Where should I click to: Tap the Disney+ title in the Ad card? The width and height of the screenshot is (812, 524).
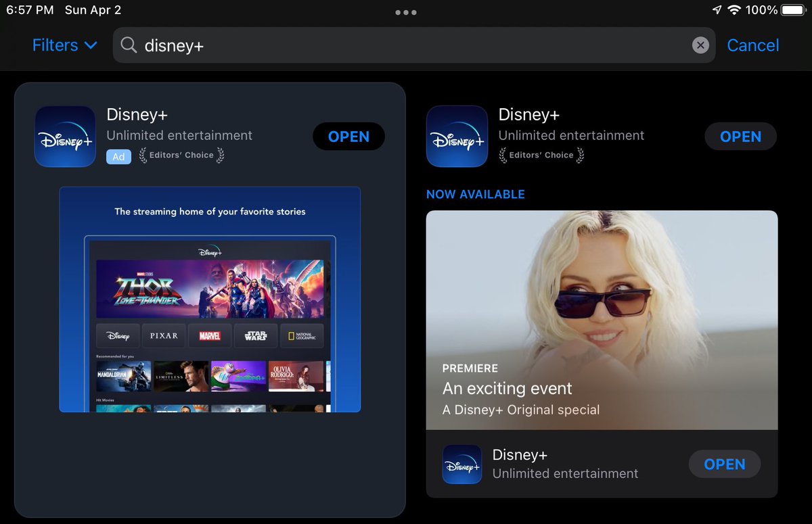coord(137,115)
